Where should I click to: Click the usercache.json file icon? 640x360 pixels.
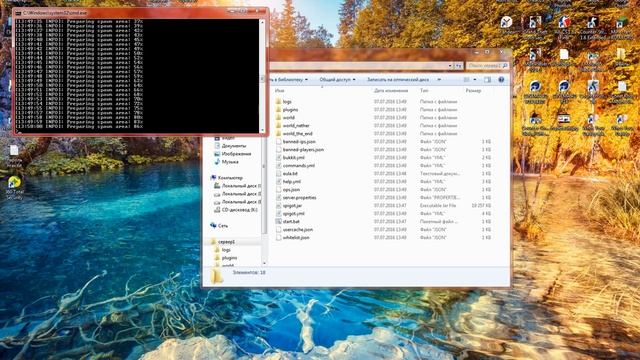pos(278,229)
